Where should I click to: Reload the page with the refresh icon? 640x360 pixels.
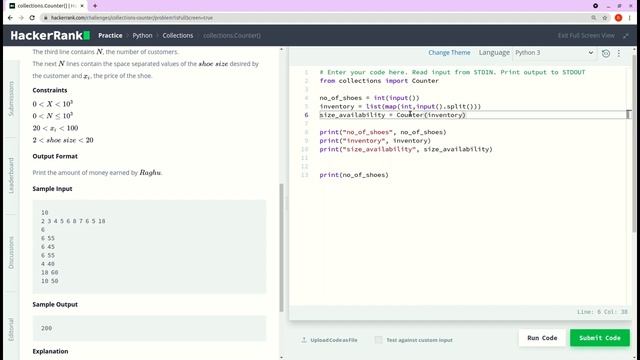click(x=32, y=18)
